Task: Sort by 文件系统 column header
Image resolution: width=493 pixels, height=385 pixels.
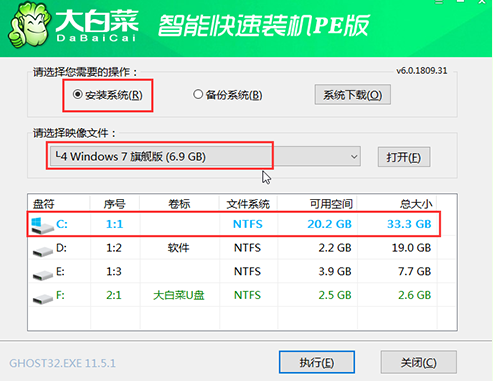Action: pyautogui.click(x=248, y=204)
